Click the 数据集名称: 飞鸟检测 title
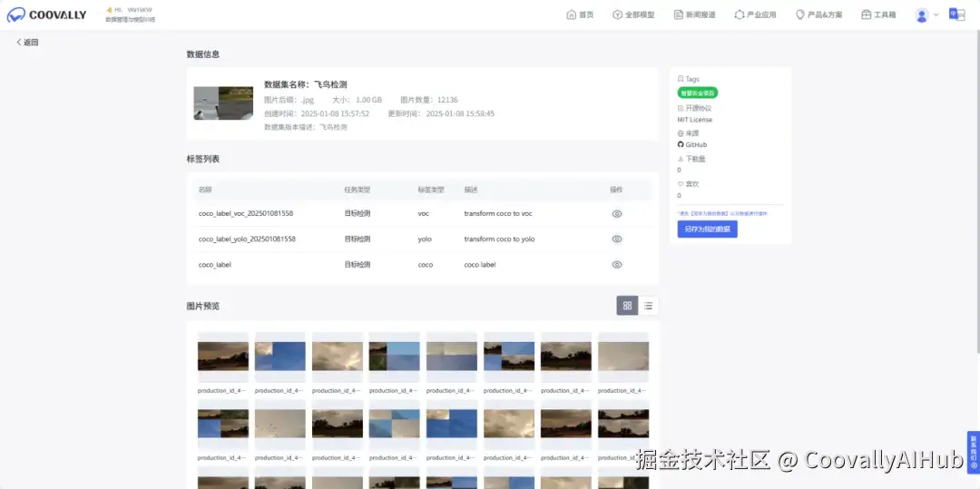This screenshot has height=489, width=980. 306,84
